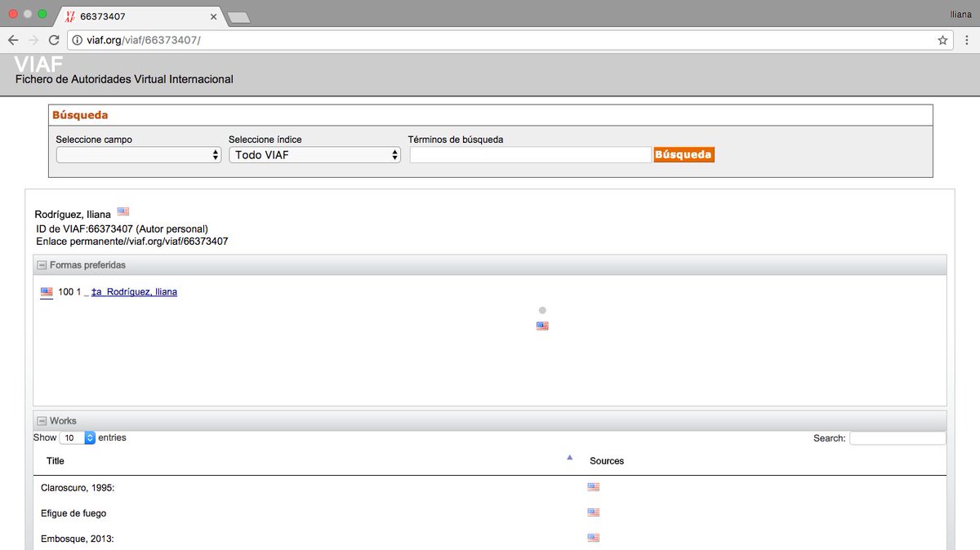Reload the page with the refresh icon
This screenshot has height=550, width=980.
point(54,40)
